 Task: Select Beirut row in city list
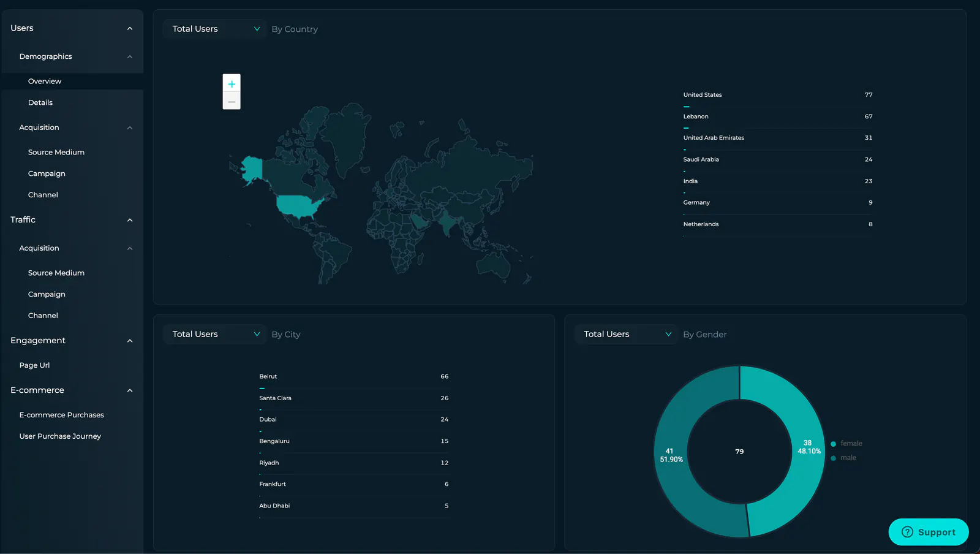coord(354,377)
